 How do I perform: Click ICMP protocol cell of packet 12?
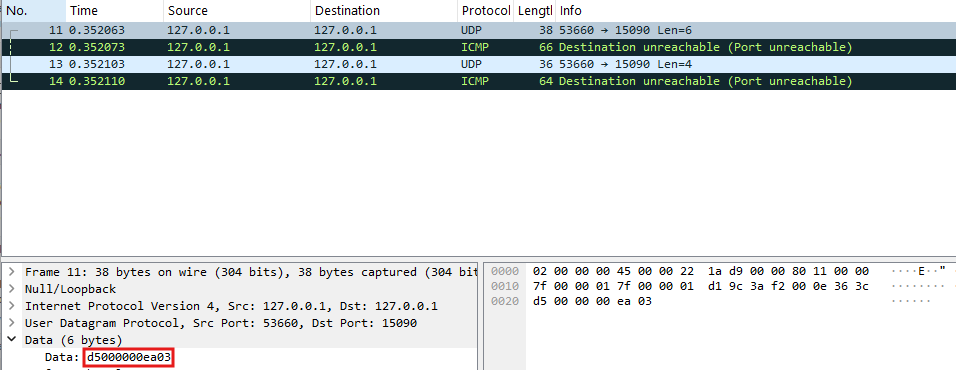tap(475, 47)
